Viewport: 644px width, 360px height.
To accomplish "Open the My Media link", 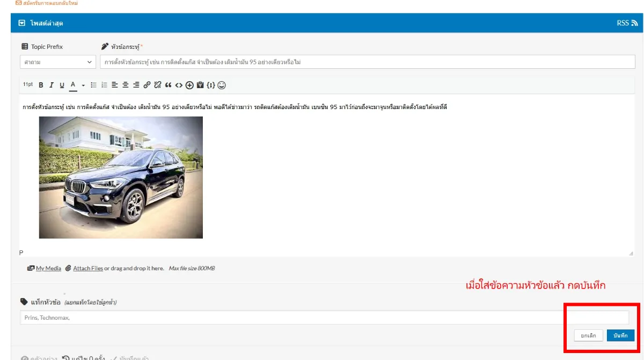I will click(x=48, y=268).
